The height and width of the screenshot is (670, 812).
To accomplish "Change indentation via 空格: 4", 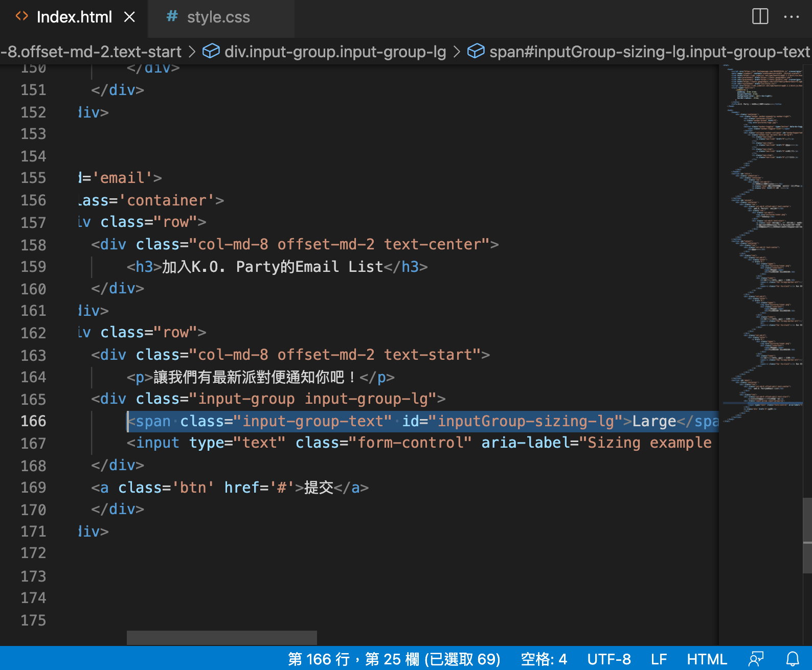I will pyautogui.click(x=544, y=659).
